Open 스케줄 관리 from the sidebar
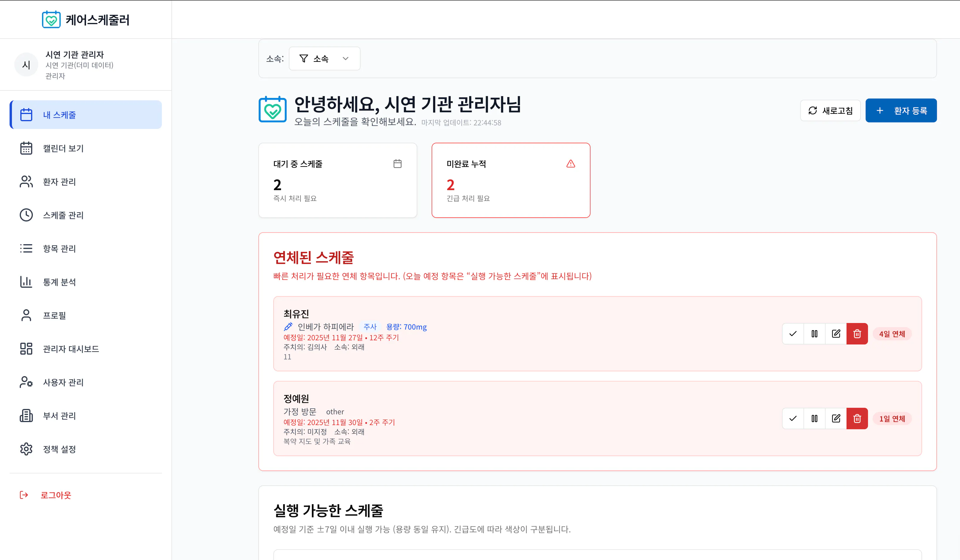 63,215
